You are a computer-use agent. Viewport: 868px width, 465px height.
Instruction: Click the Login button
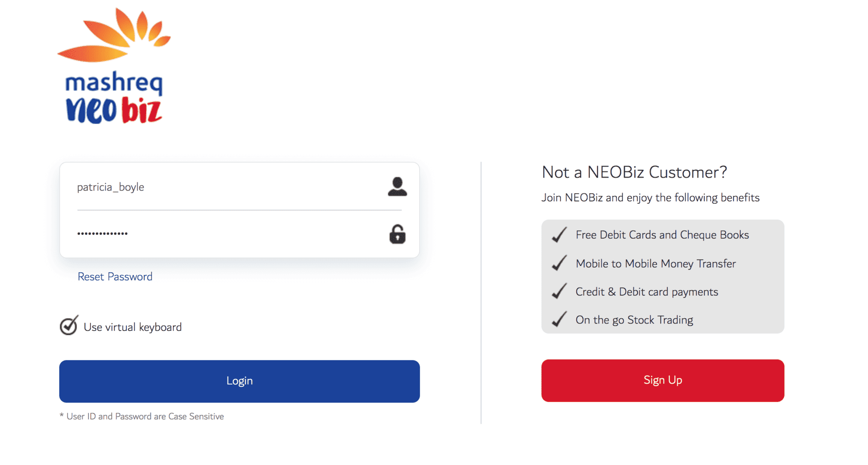click(x=239, y=380)
